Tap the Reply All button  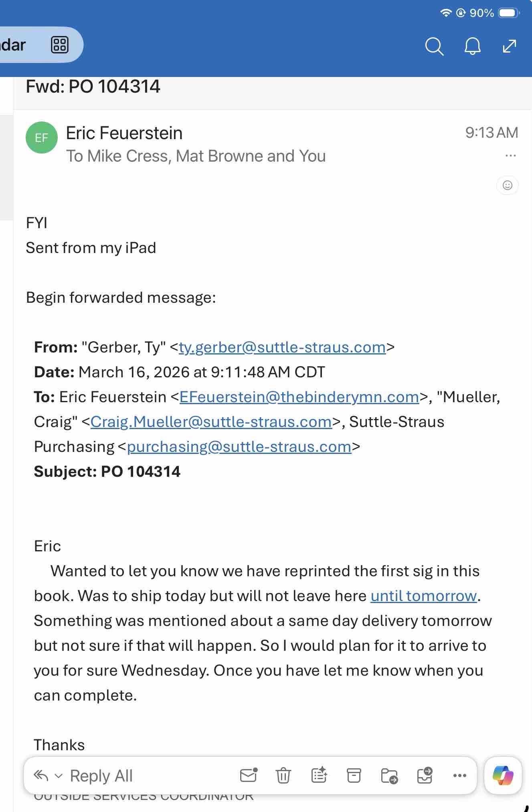101,776
